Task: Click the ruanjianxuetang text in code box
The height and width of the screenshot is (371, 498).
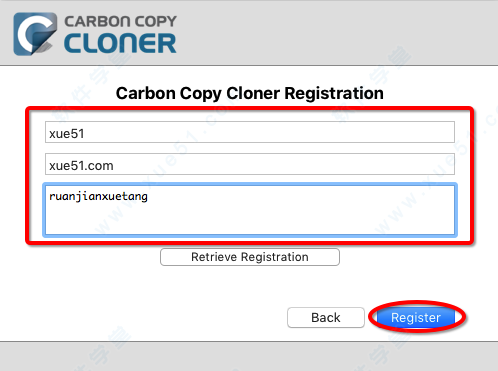Action: tap(98, 197)
